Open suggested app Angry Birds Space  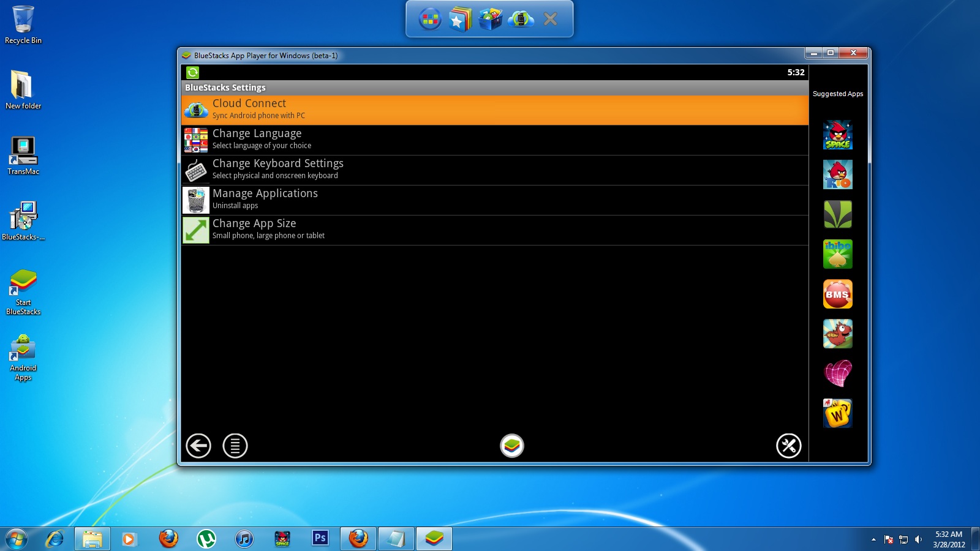click(x=838, y=135)
